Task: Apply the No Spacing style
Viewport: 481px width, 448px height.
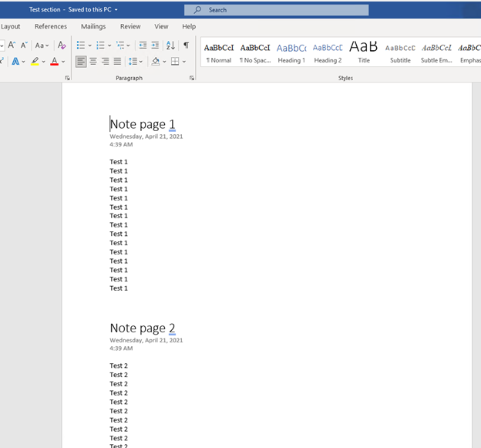Action: [x=255, y=53]
